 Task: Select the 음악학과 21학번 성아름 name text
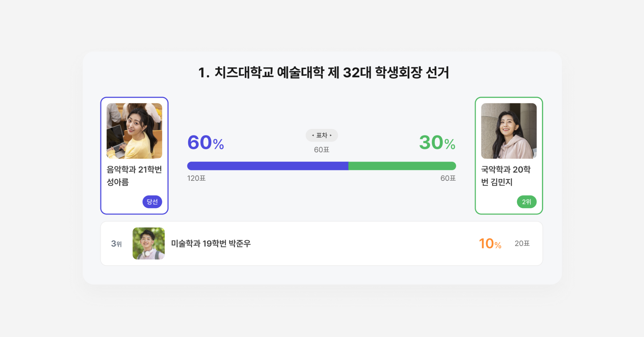134,176
